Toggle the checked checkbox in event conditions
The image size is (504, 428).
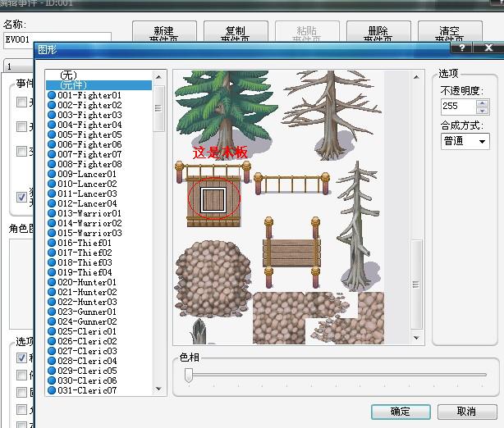(21, 197)
